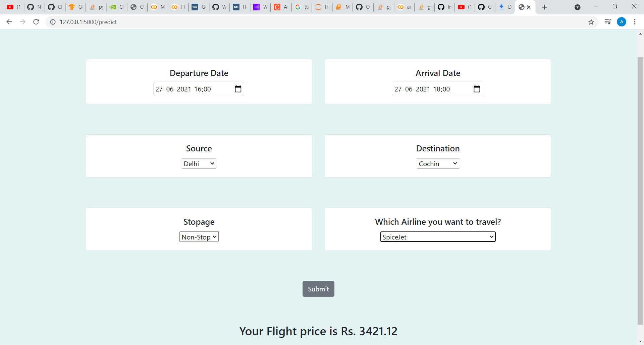Viewport: 644px width, 345px height.
Task: Switch to the YouTube browser tab
Action: pos(13,7)
